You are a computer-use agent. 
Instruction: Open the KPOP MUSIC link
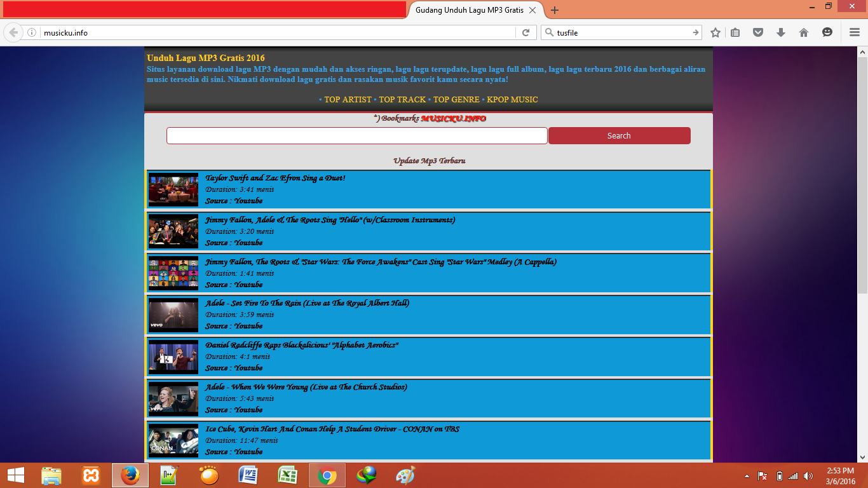512,100
